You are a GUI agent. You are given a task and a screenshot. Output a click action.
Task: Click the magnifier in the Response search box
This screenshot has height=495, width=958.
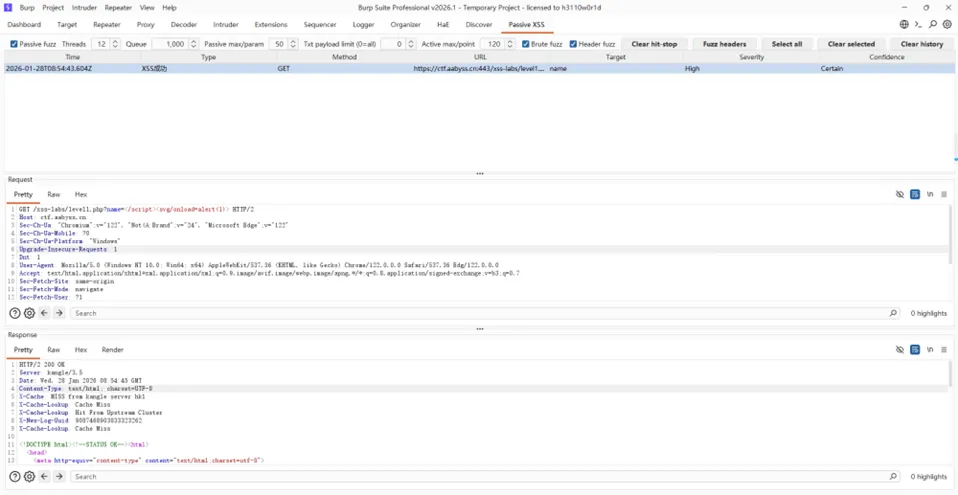pyautogui.click(x=893, y=476)
